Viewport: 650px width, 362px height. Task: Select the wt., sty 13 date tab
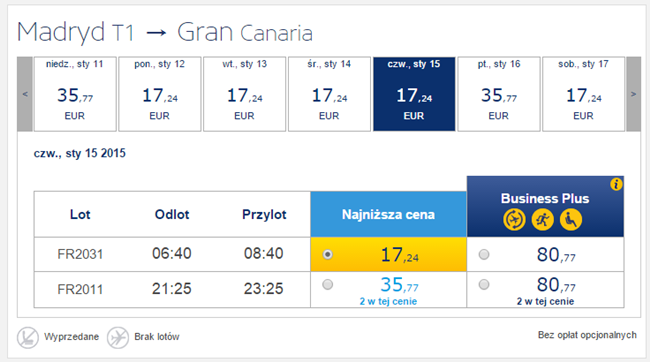pos(245,94)
